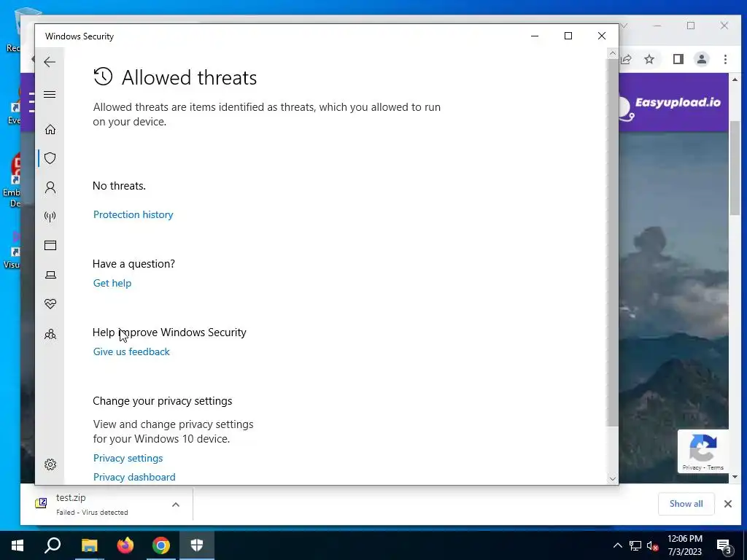Click the share icon in Chrome's address bar

point(626,59)
